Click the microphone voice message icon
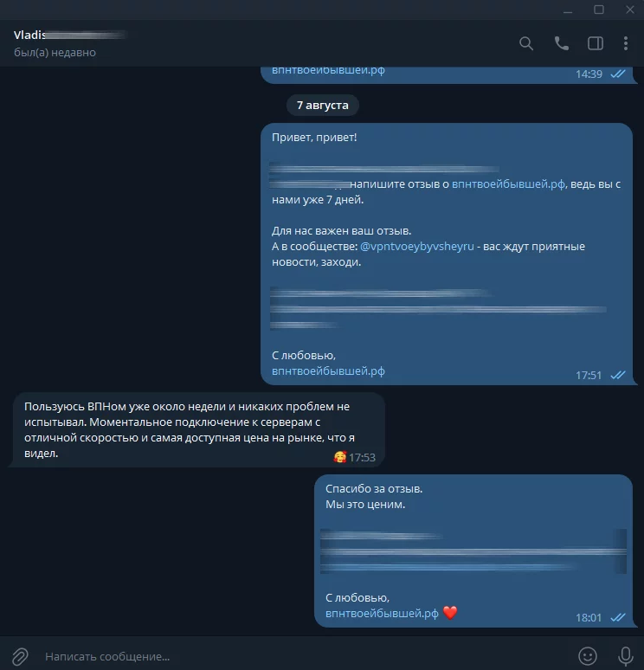Image resolution: width=644 pixels, height=670 pixels. (626, 656)
